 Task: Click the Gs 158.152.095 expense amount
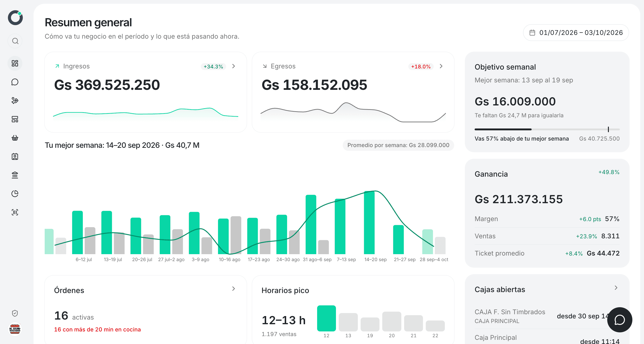coord(314,85)
